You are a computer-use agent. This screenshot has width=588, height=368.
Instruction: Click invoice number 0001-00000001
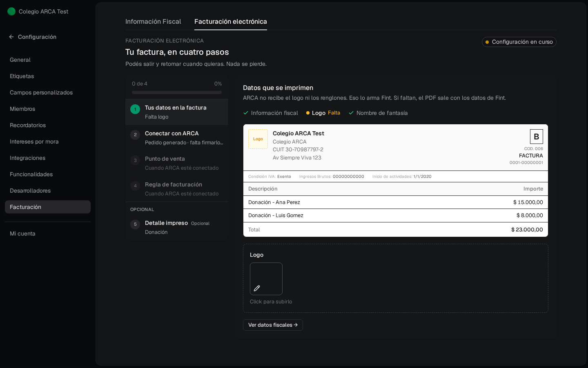click(526, 163)
